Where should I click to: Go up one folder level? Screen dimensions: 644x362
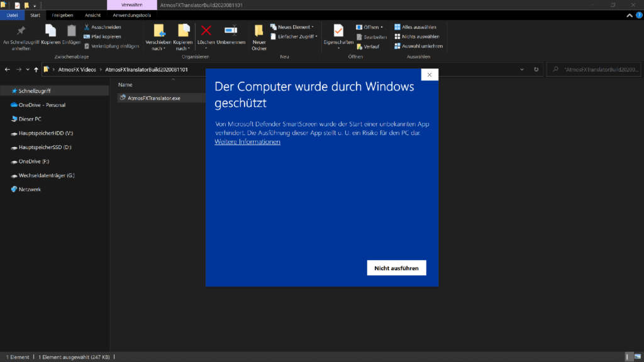click(x=36, y=69)
